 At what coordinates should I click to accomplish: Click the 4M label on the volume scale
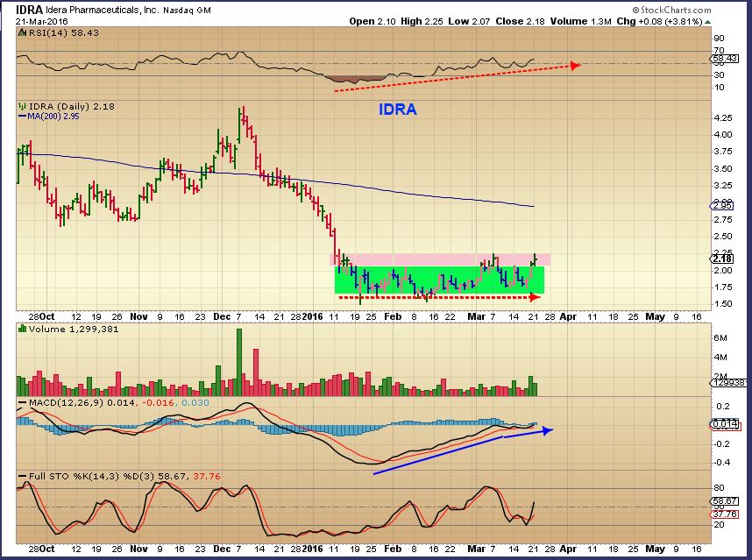pyautogui.click(x=720, y=358)
